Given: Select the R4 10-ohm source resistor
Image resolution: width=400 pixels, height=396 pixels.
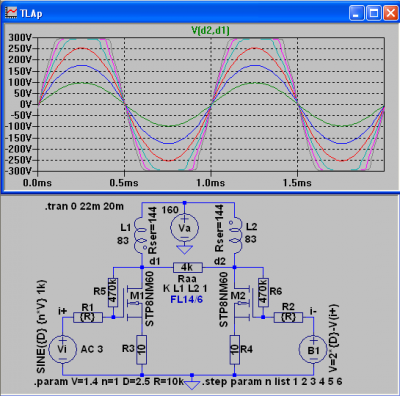Looking at the screenshot, I should (235, 349).
